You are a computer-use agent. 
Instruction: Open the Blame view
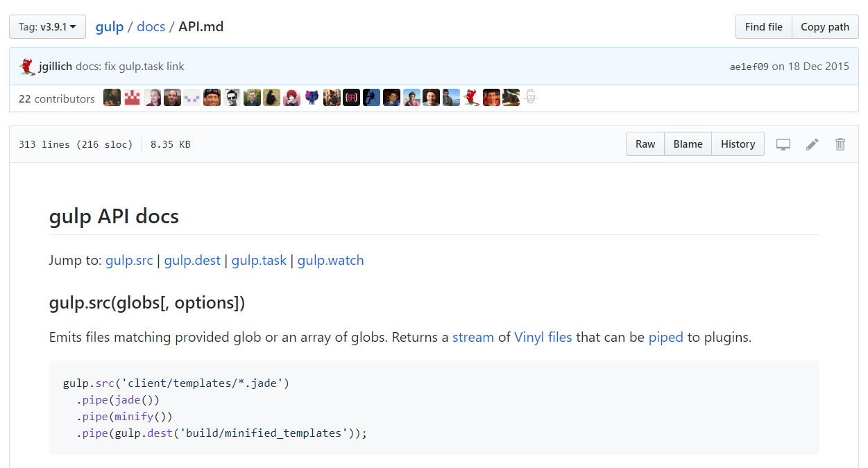[x=688, y=144]
